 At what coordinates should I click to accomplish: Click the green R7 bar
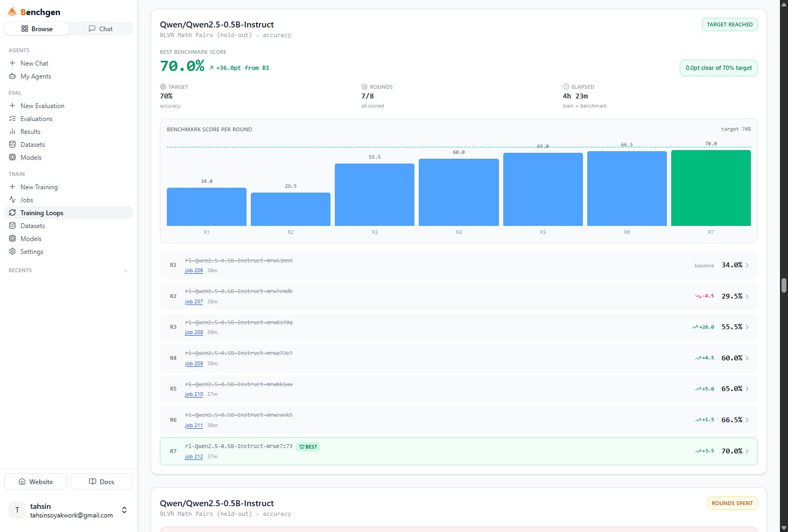click(x=711, y=188)
